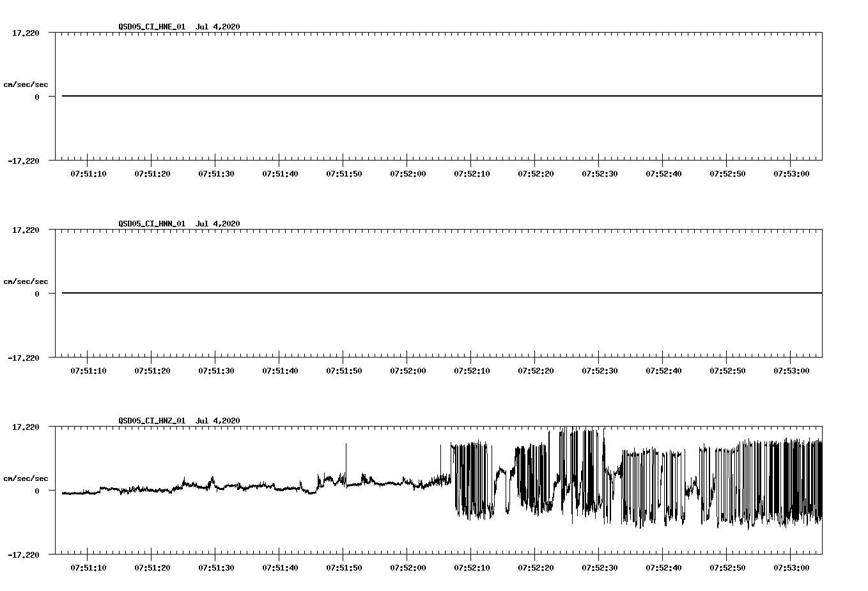Click 07:52:00 on the HNE time axis
This screenshot has width=868, height=591.
pos(408,173)
